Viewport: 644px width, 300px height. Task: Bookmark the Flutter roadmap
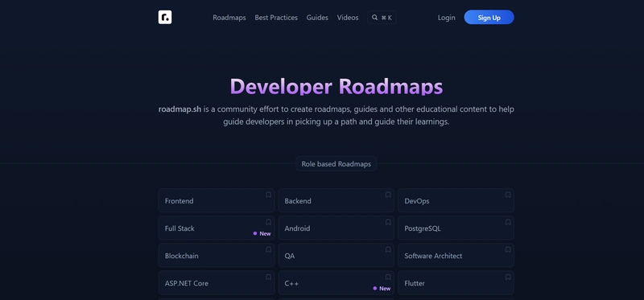pos(508,277)
